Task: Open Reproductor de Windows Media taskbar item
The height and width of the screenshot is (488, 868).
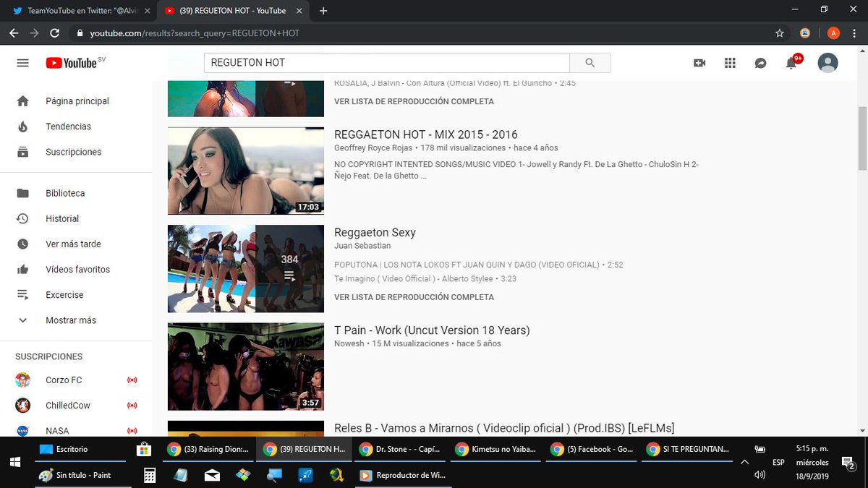Action: 404,475
